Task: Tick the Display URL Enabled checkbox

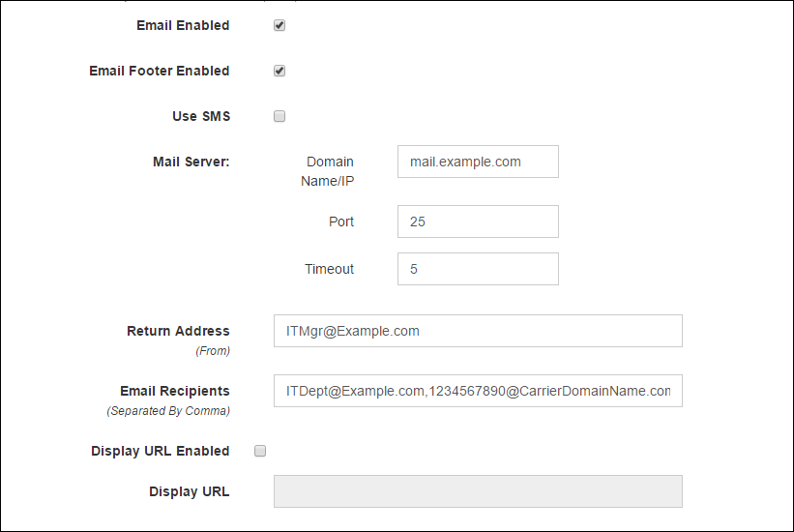Action: click(259, 451)
